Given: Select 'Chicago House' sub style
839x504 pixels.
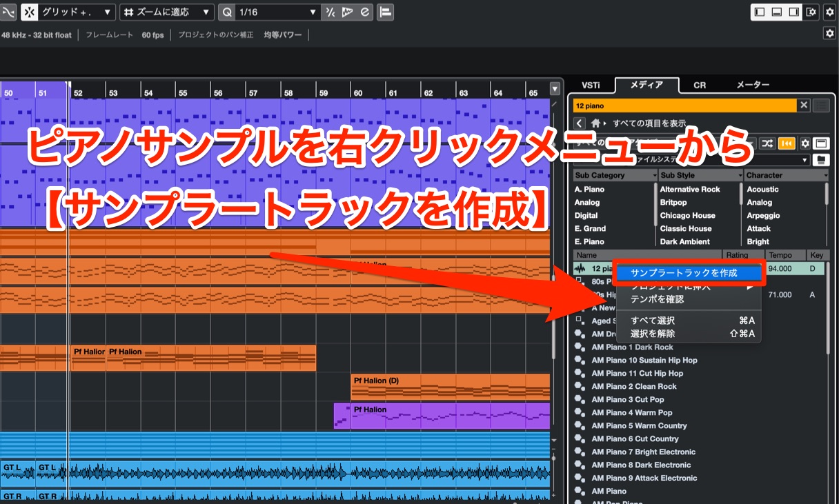Looking at the screenshot, I should pos(687,215).
